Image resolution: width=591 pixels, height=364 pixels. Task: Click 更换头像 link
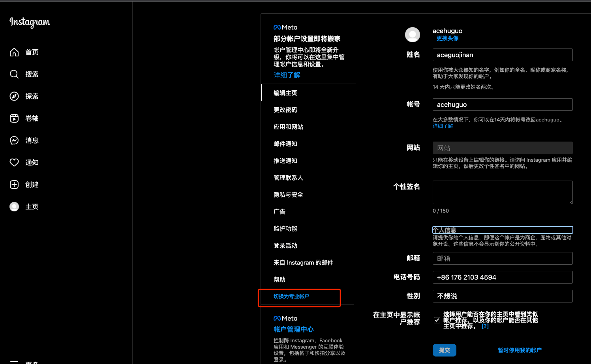447,38
